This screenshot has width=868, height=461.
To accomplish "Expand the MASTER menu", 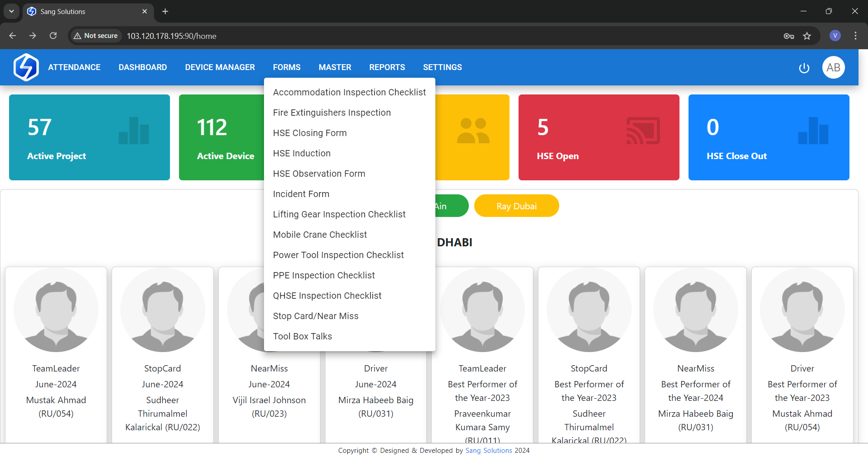I will point(335,67).
